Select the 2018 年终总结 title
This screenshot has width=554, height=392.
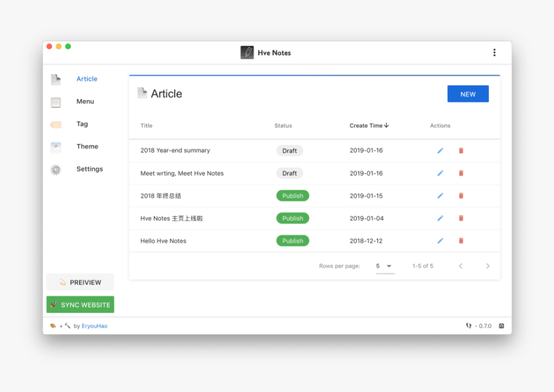point(161,196)
